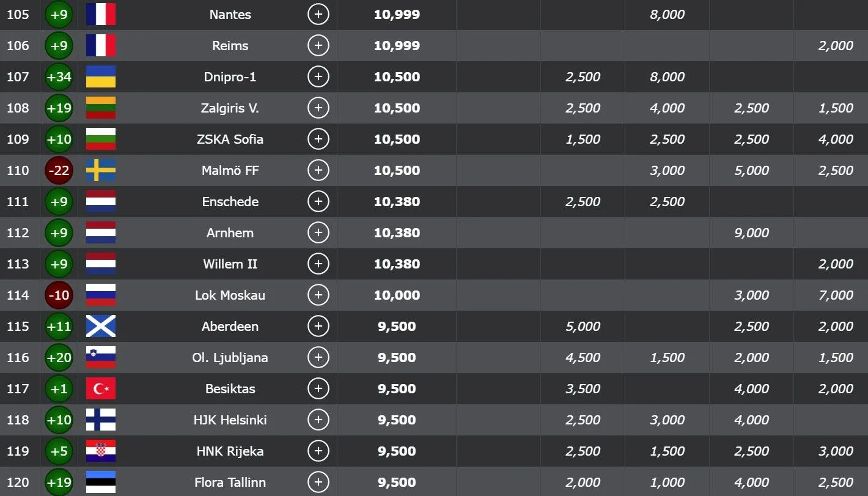Image resolution: width=868 pixels, height=496 pixels.
Task: Click the Scottish flag next to Aberdeen
Action: [101, 326]
